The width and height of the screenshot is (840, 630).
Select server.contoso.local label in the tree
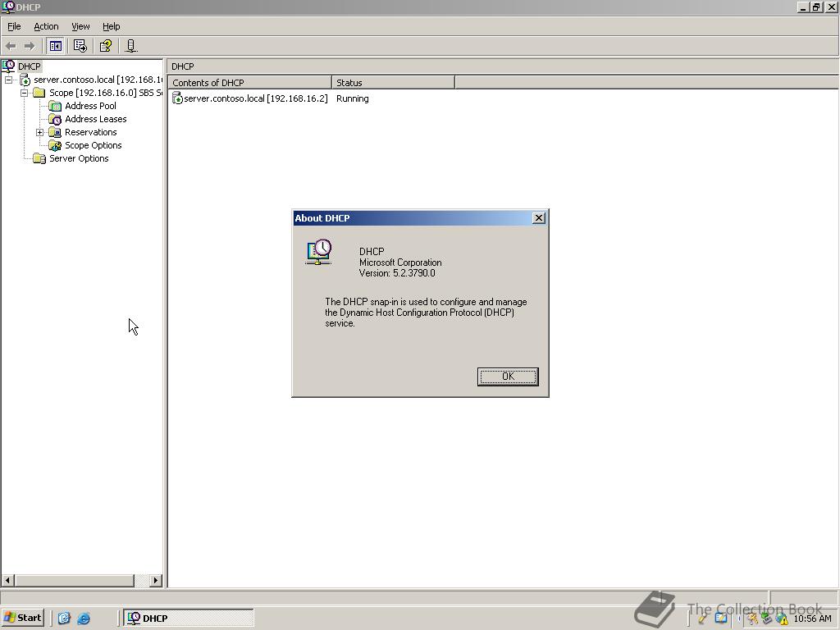[98, 80]
